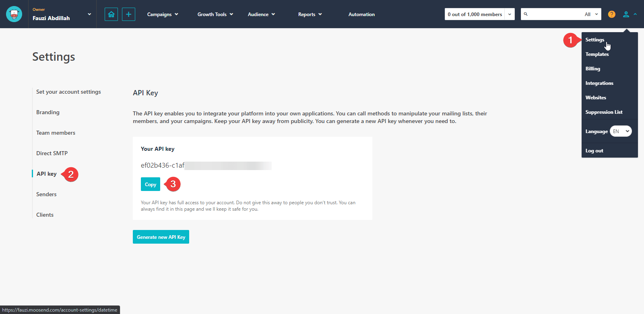The height and width of the screenshot is (314, 644).
Task: Go to dashboard via home icon
Action: click(111, 14)
